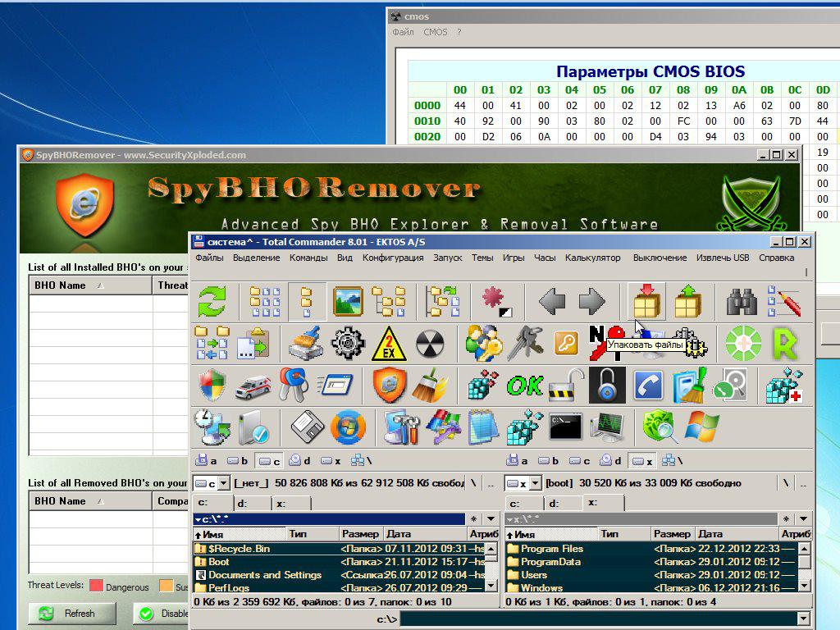Open the Калькулятор menu item
The image size is (840, 630).
[592, 258]
